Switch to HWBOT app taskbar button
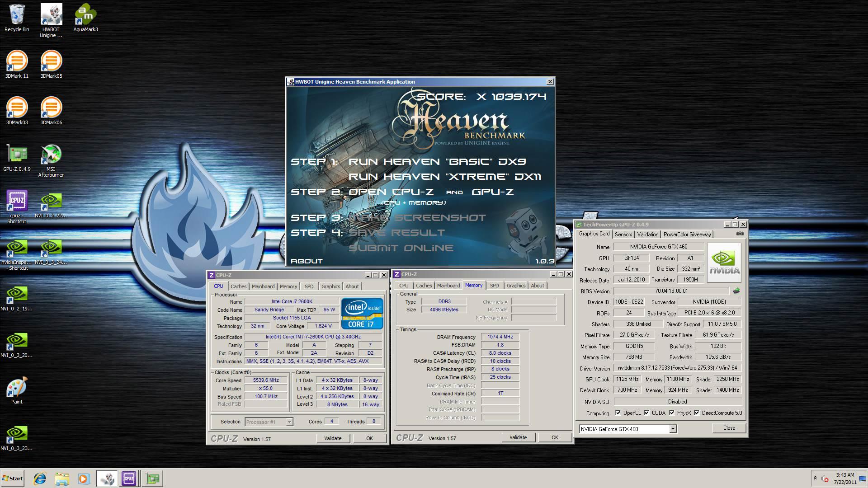 (x=107, y=479)
